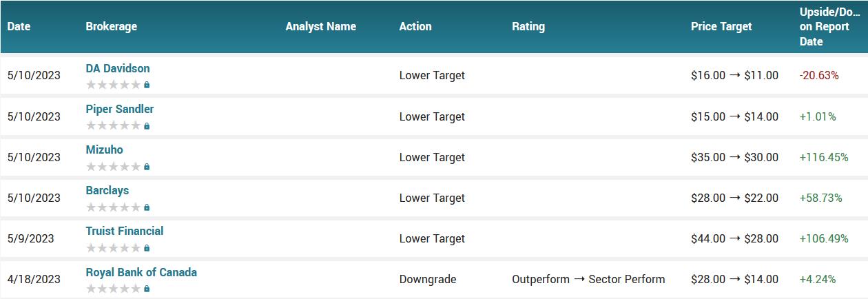Open the Mizuho brokerage link
This screenshot has height=299, width=868.
[105, 150]
